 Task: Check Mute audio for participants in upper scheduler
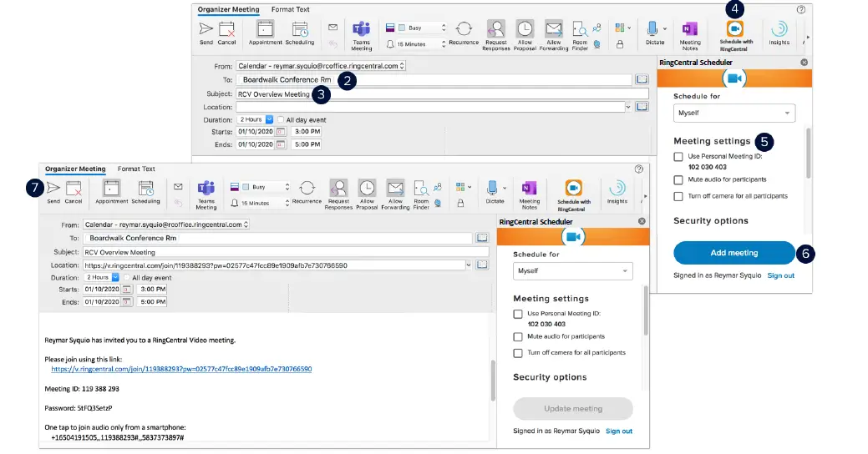(x=678, y=179)
